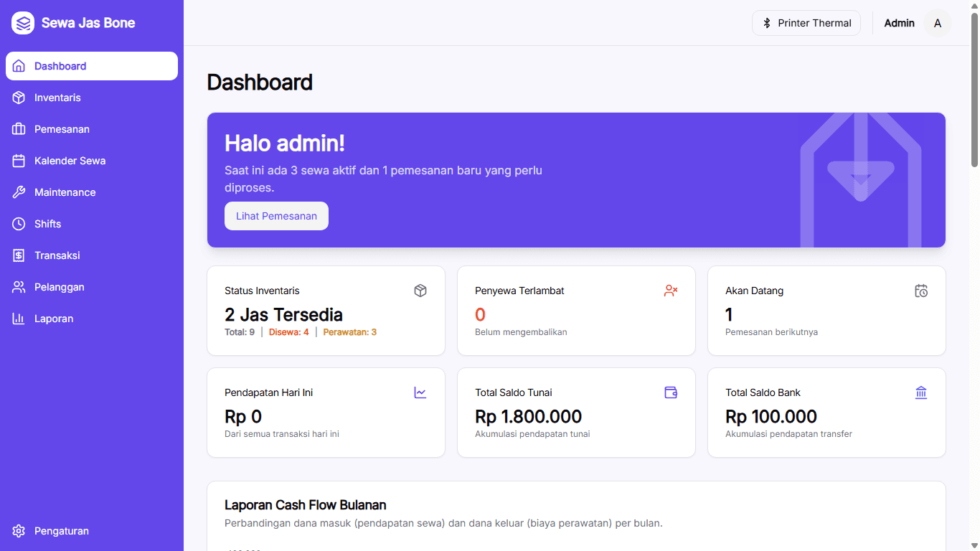Image resolution: width=980 pixels, height=551 pixels.
Task: Click the chart icon on Pendapatan Hari Ini
Action: (x=420, y=392)
